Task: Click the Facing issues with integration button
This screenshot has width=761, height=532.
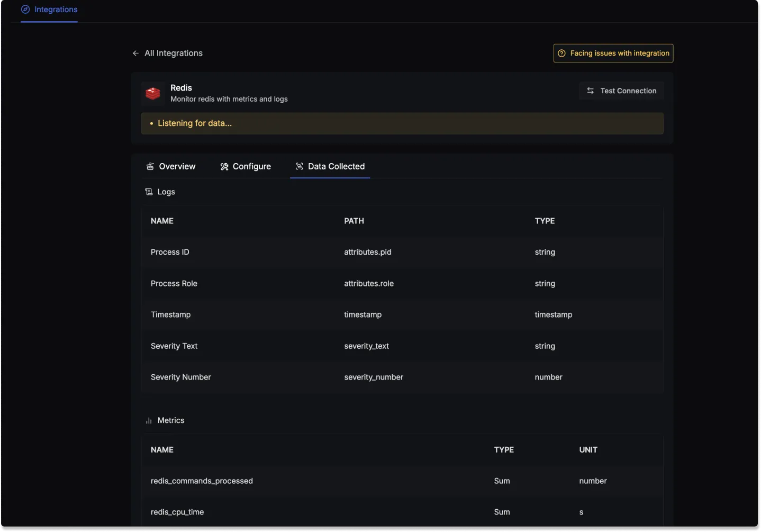Action: 613,53
